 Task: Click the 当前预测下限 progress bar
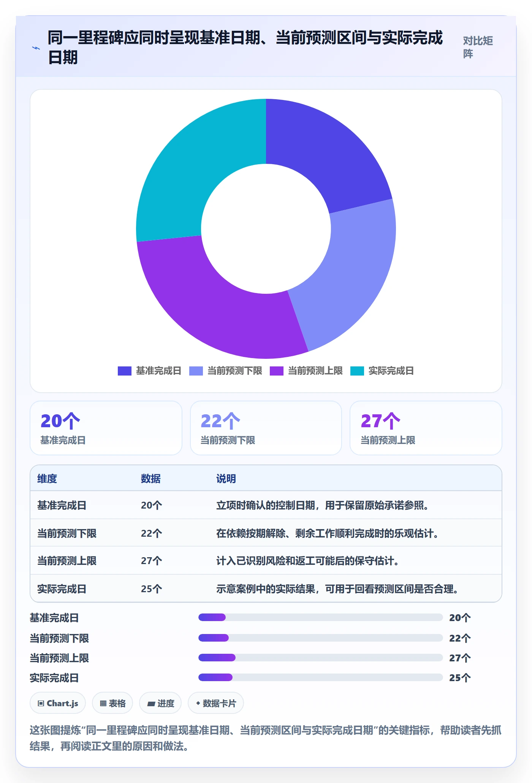point(321,638)
